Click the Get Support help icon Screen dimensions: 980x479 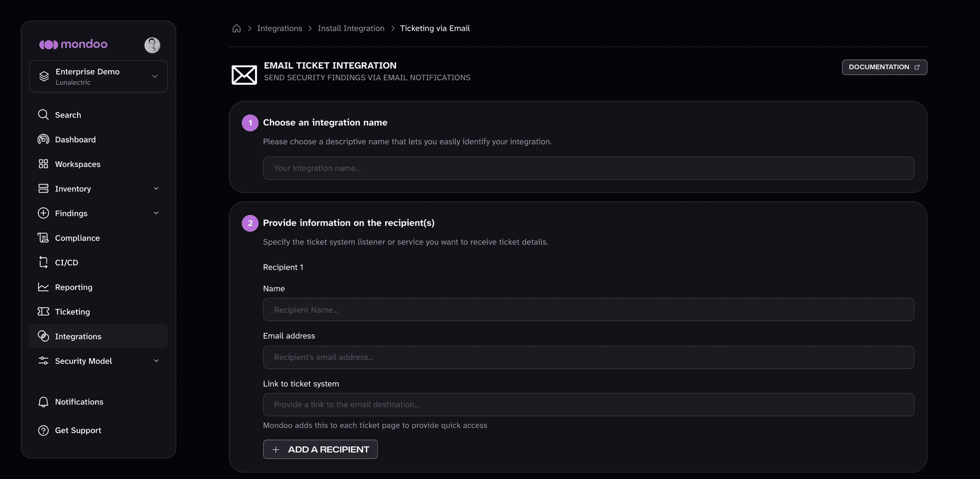point(43,430)
